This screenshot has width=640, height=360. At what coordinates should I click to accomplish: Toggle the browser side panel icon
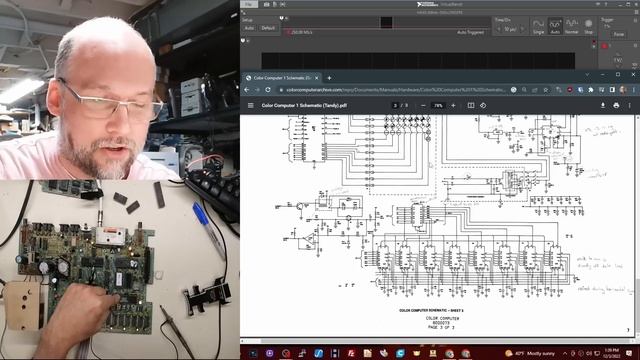[x=612, y=90]
